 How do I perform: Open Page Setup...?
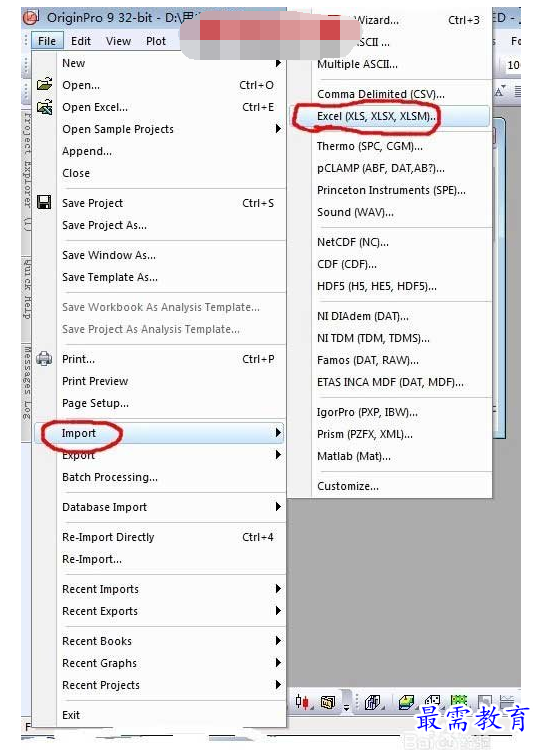(x=160, y=403)
